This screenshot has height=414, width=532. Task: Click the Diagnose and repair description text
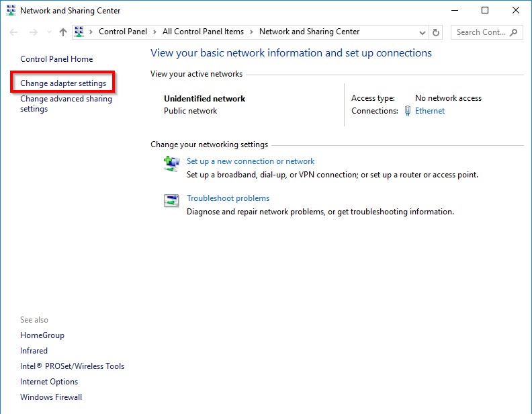click(x=320, y=212)
